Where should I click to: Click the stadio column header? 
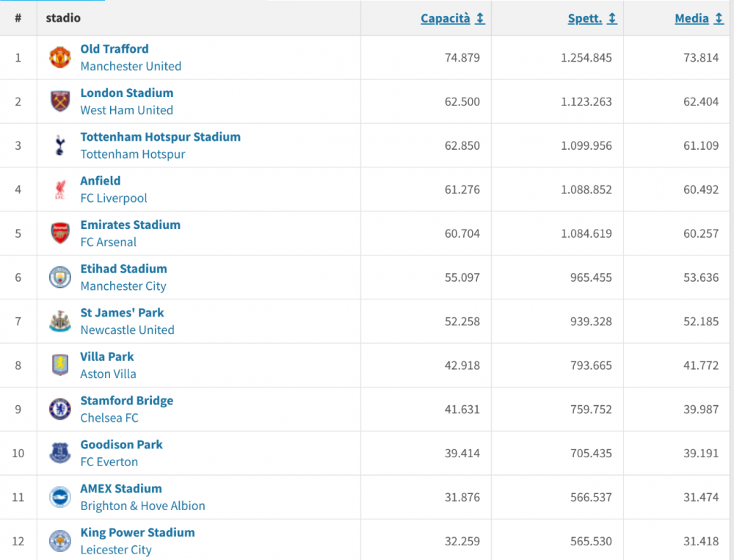(x=63, y=18)
